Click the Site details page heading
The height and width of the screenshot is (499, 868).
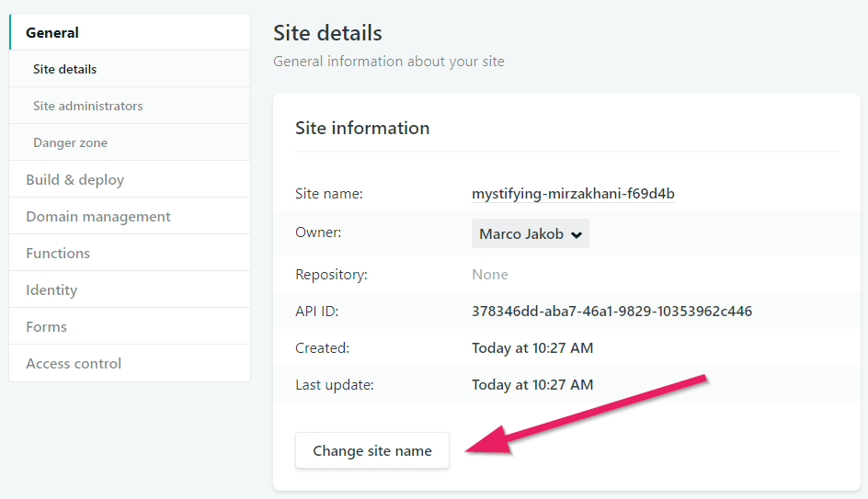(327, 33)
